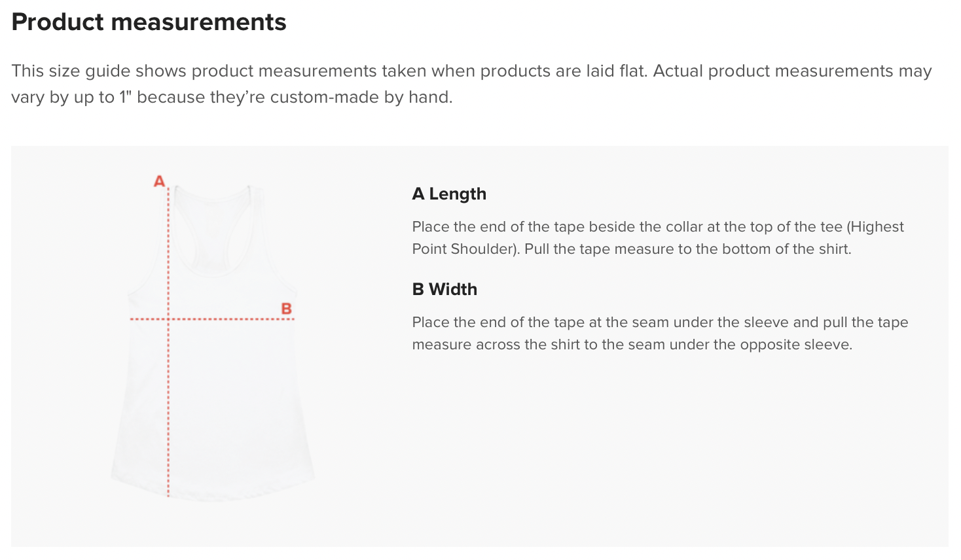Select the "B Width" heading

click(x=444, y=290)
